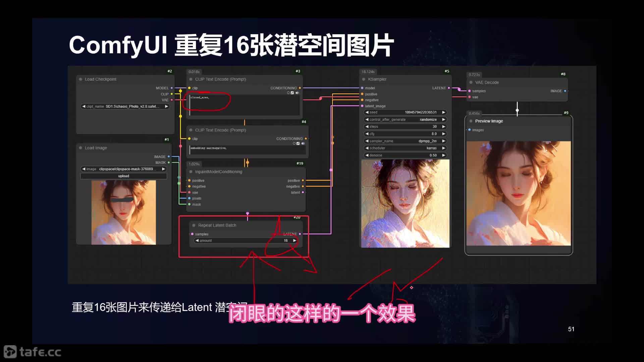
Task: Collapse the VAE Decode node via its title dot
Action: pyautogui.click(x=471, y=82)
